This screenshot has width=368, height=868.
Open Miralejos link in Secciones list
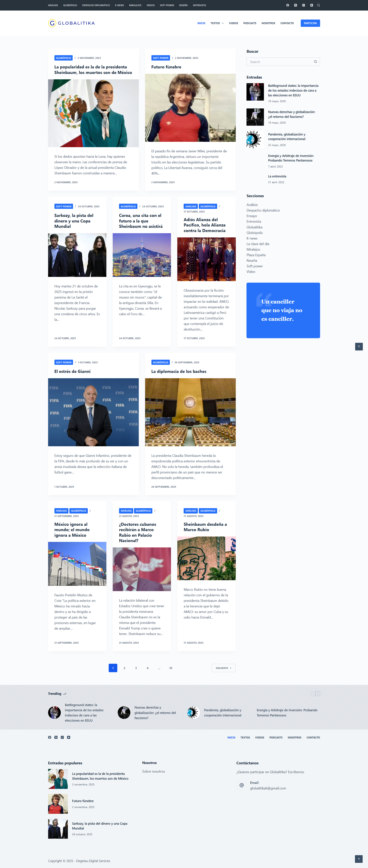point(253,249)
